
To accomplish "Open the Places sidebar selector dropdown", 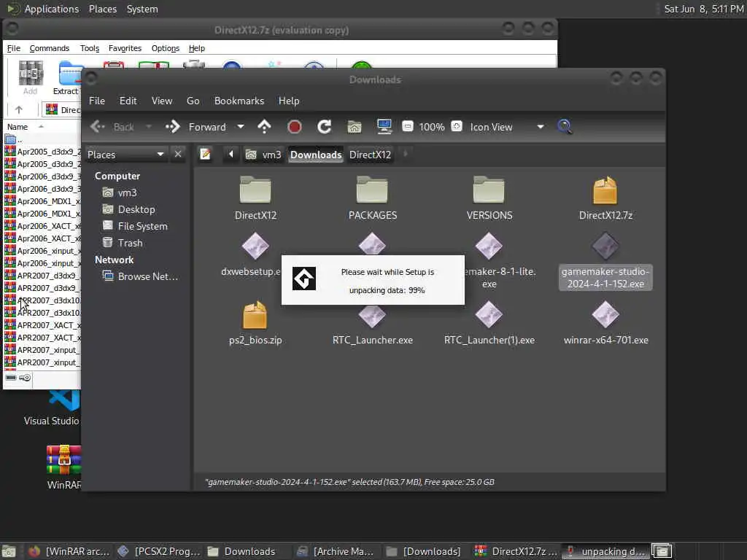I will [125, 155].
